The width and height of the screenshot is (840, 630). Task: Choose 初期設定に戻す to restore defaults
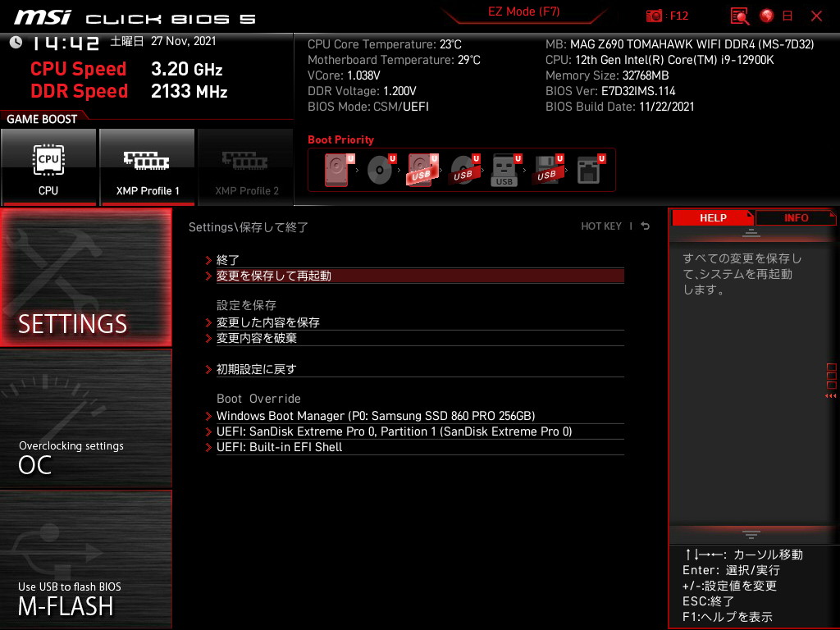click(256, 369)
